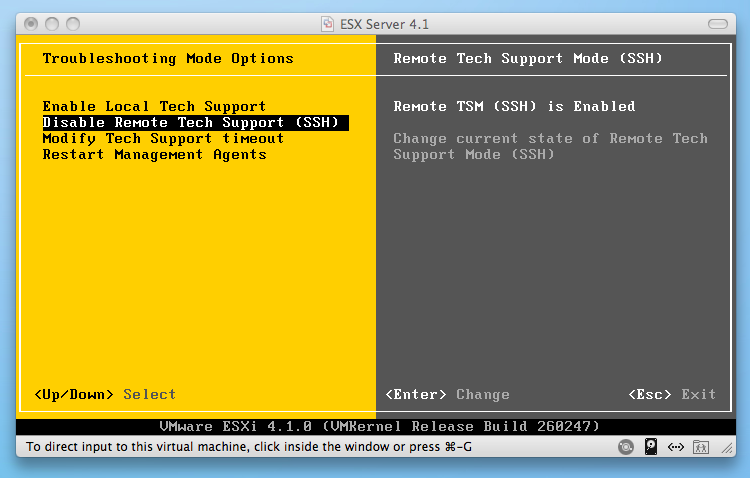Click the document icon beside ESX Server 4.1
The height and width of the screenshot is (478, 750).
tap(328, 24)
